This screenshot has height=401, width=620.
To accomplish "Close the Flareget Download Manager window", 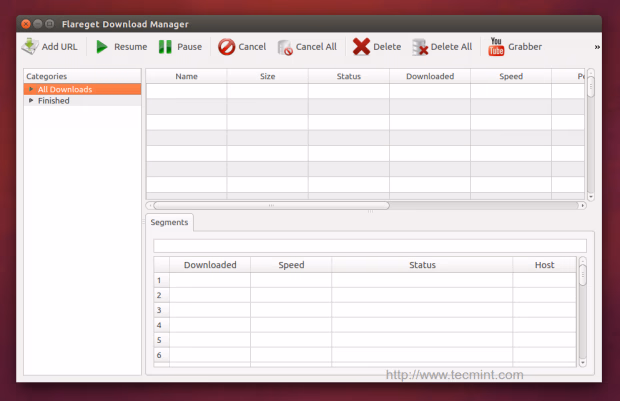I will [x=26, y=24].
